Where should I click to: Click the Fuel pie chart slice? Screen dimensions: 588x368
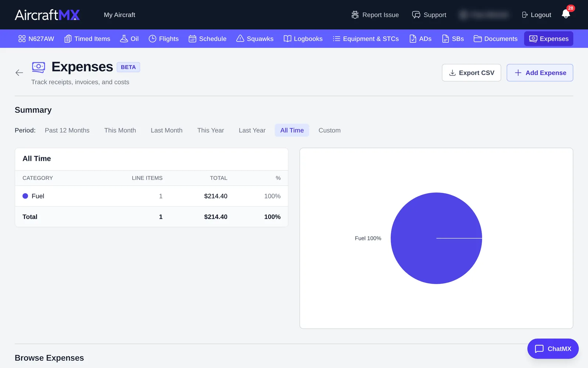[436, 238]
